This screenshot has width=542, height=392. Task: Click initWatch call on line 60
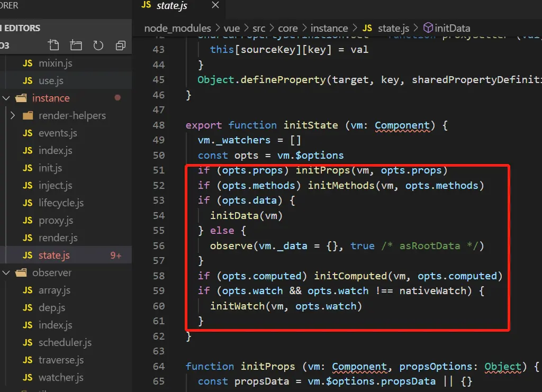pos(237,306)
